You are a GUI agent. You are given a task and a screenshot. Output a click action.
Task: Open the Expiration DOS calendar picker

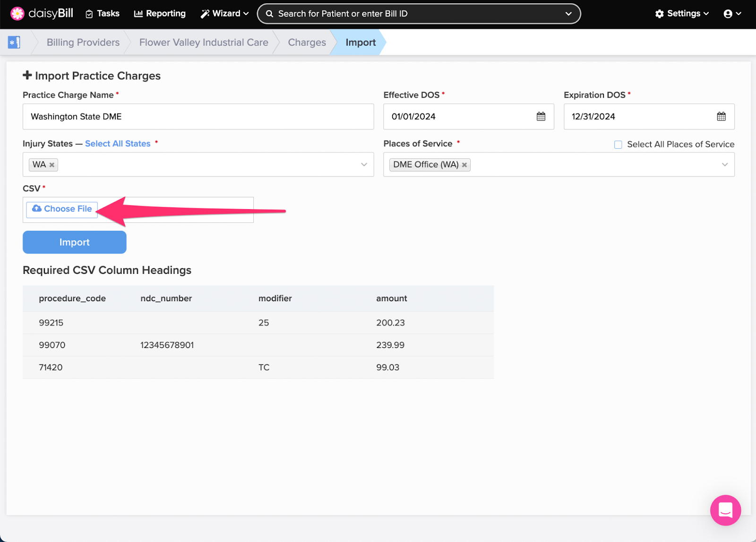[721, 117]
